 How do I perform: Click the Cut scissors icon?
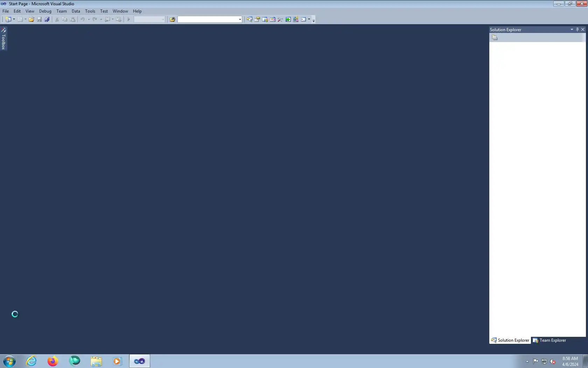point(57,20)
